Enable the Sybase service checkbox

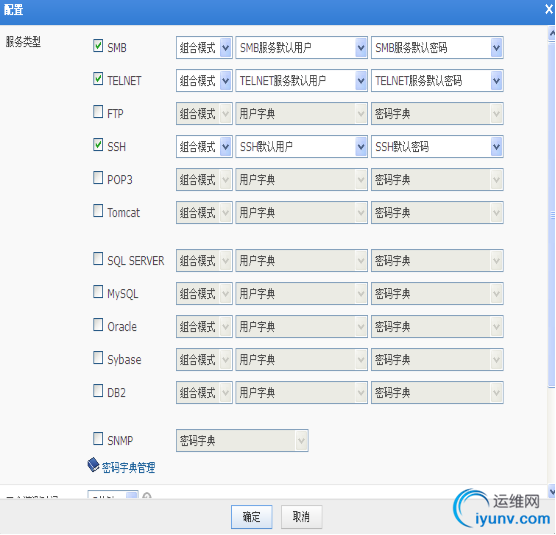point(98,358)
